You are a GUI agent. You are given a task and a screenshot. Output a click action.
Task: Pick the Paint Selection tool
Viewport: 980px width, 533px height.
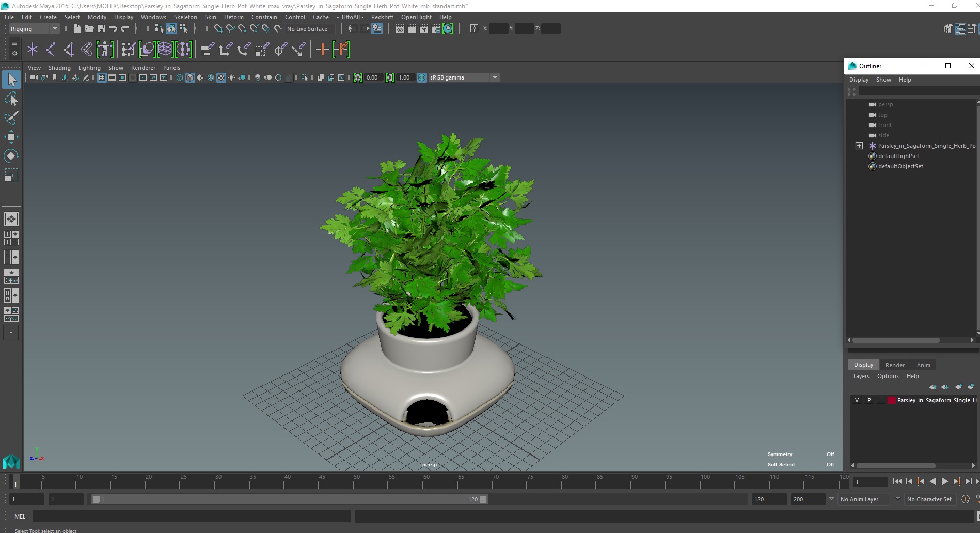pos(11,118)
